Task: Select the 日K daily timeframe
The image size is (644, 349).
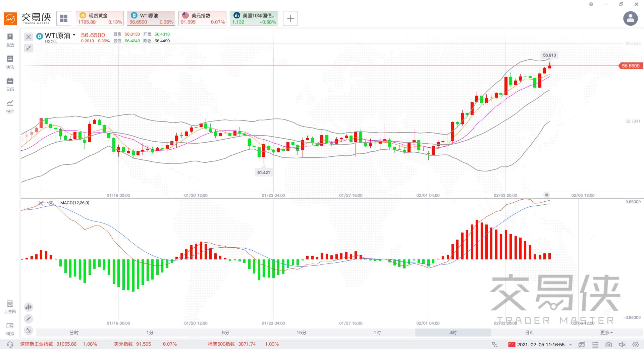Action: 529,333
